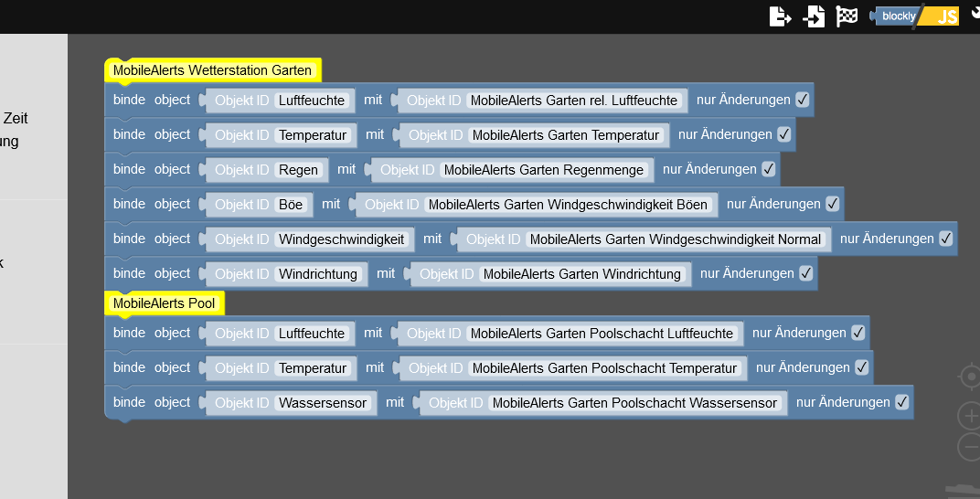Edit the Regen object ID field
The height and width of the screenshot is (499, 980).
pyautogui.click(x=298, y=170)
